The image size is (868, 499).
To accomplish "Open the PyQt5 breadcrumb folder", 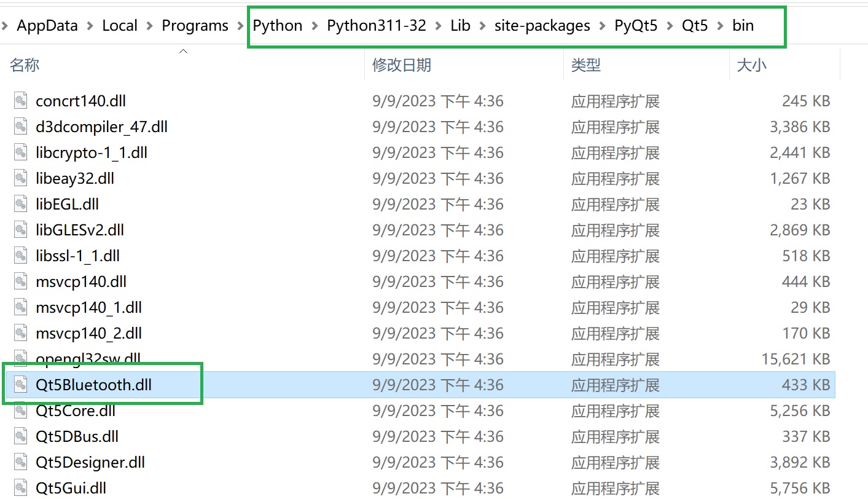I will tap(636, 26).
